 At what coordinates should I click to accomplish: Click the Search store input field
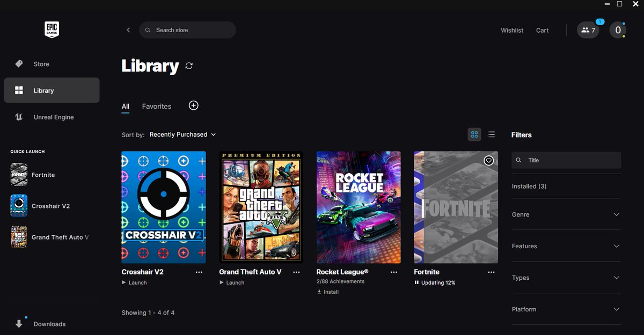187,30
